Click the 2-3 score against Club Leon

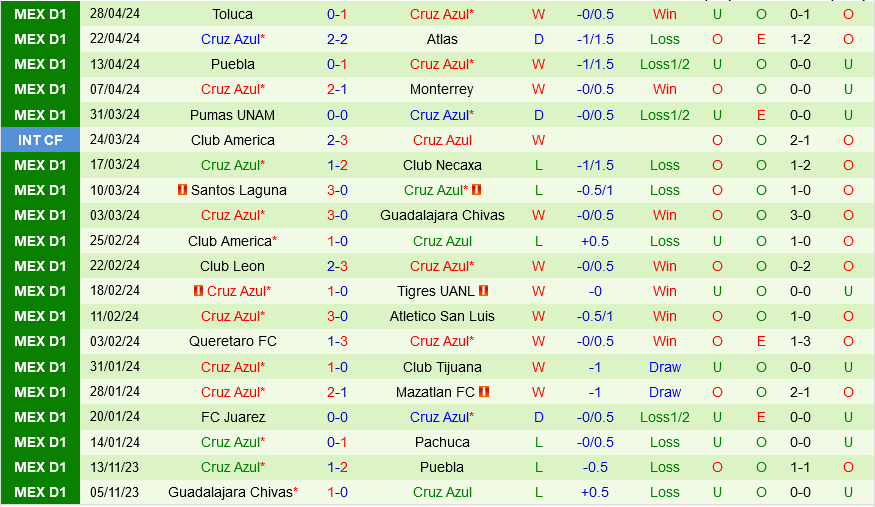coord(337,266)
